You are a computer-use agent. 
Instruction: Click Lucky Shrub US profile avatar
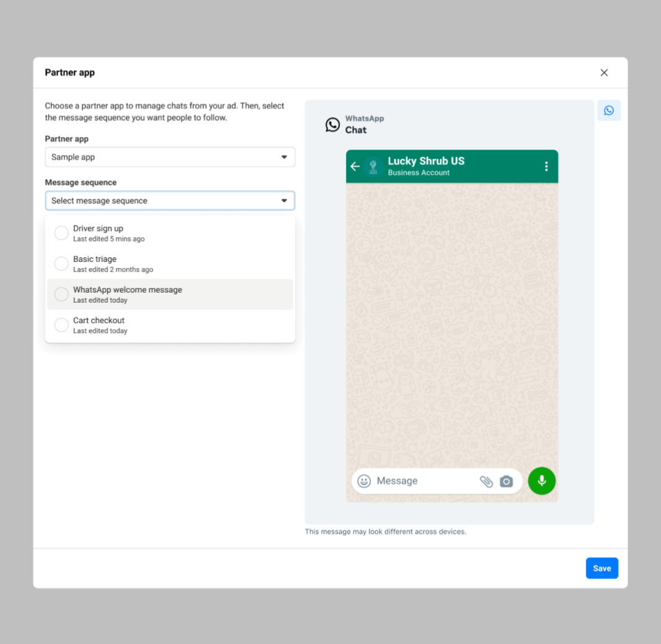[373, 166]
